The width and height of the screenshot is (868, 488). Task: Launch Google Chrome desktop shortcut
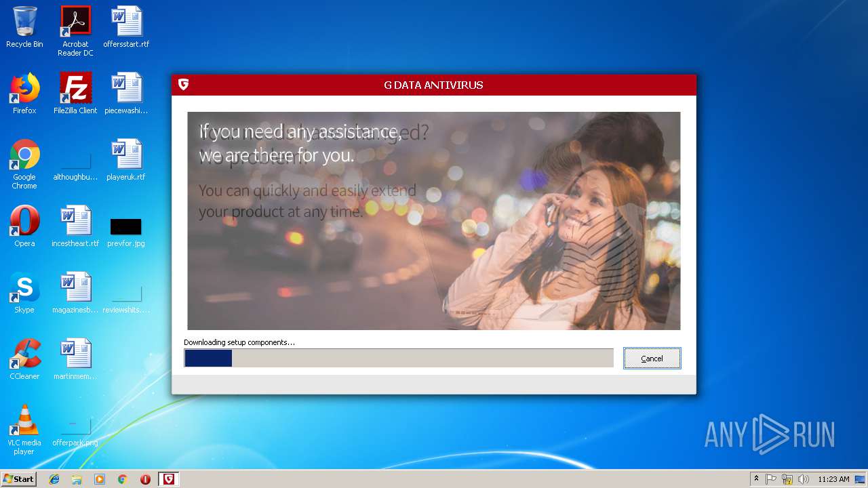(24, 164)
